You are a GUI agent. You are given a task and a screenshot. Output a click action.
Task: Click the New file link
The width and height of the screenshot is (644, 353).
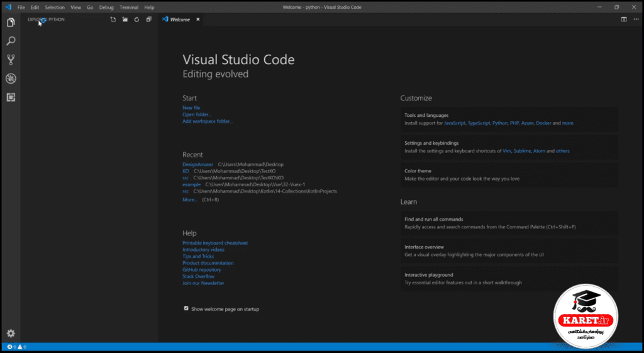click(191, 108)
